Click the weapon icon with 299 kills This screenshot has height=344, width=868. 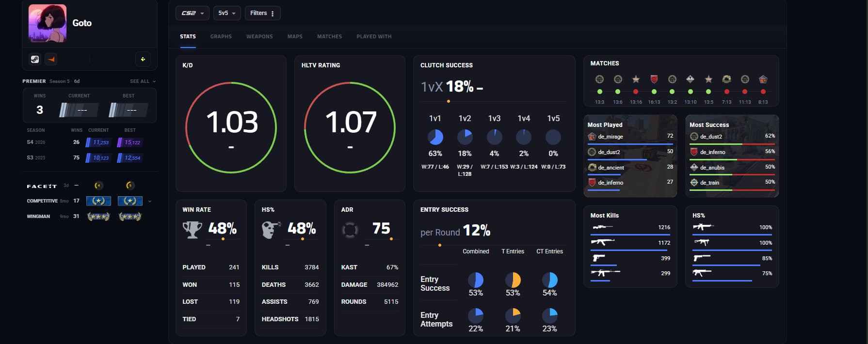tap(605, 273)
